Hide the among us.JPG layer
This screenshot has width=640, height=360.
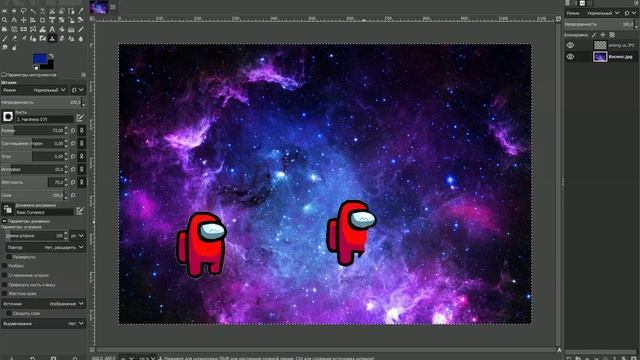click(570, 45)
